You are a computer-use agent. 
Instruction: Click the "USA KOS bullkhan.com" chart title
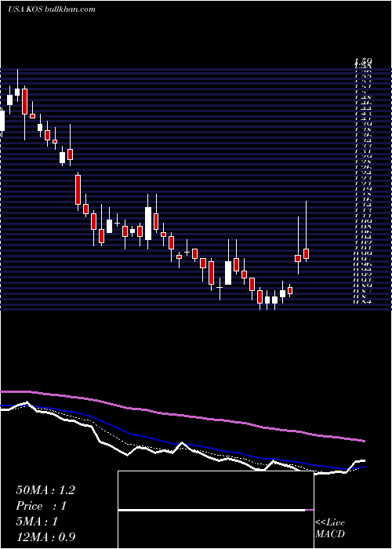point(52,9)
